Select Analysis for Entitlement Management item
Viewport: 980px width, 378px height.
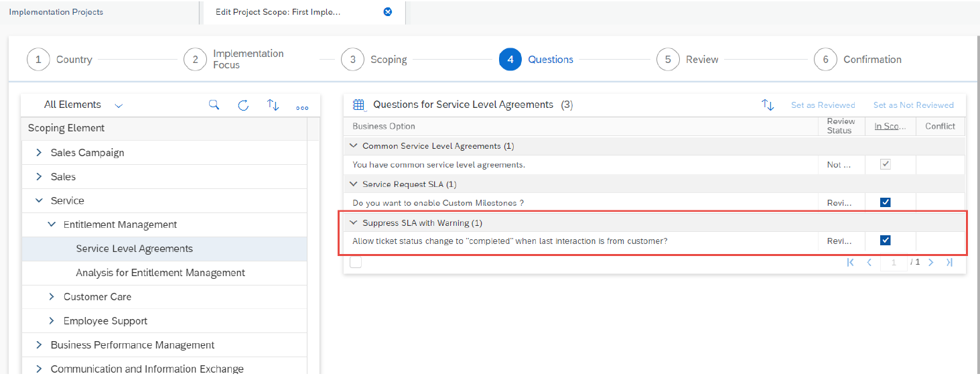161,273
